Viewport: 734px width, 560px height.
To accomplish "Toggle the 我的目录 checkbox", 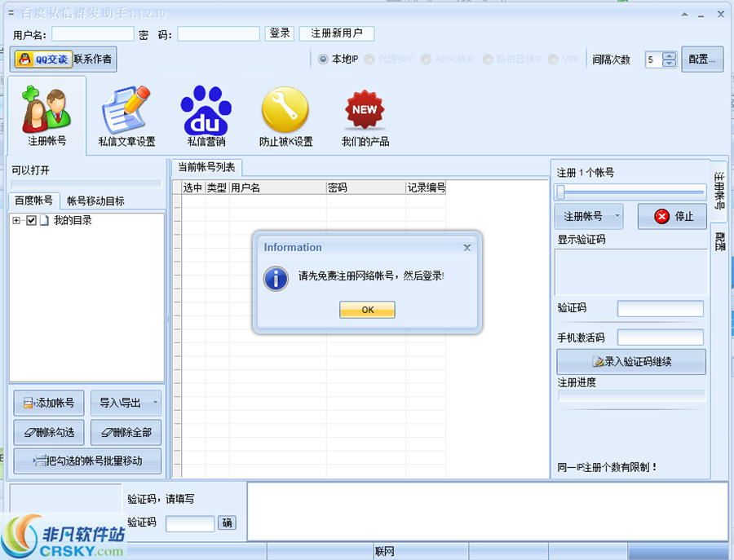I will 31,220.
